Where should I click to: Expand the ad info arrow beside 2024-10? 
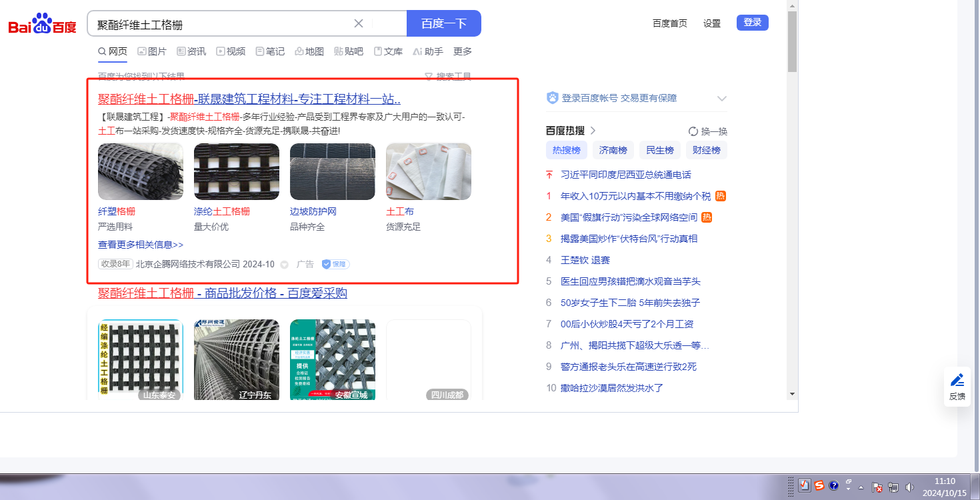(x=285, y=265)
